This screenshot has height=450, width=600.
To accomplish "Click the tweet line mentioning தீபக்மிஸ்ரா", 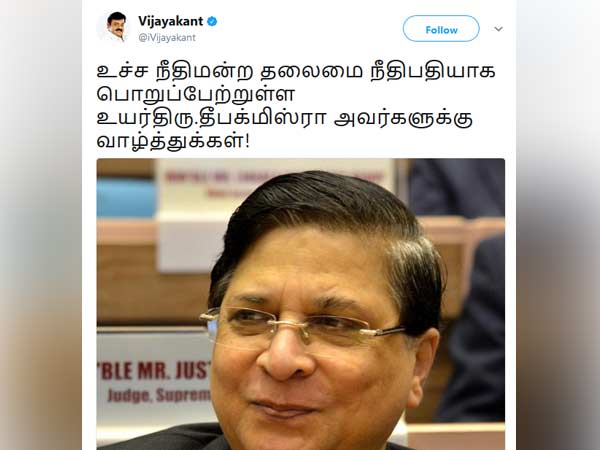I will [285, 119].
